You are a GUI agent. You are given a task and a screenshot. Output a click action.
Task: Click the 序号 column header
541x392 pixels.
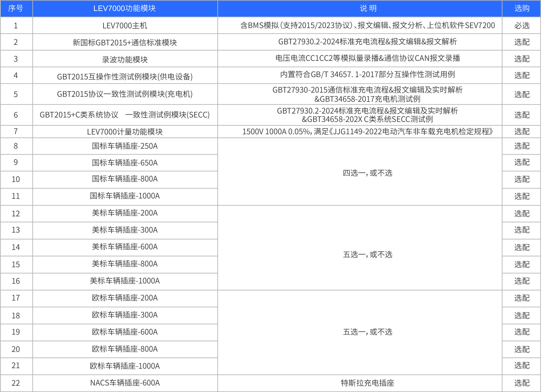(16, 8)
